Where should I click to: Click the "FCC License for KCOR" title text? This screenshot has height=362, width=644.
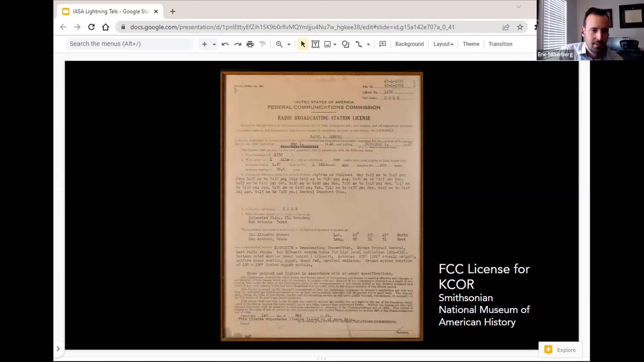[484, 277]
